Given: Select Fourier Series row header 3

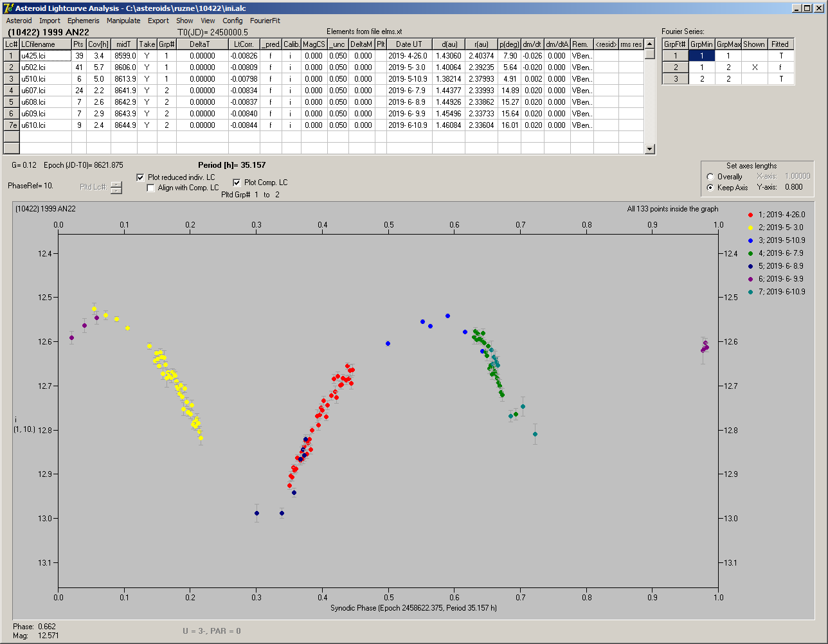Looking at the screenshot, I should coord(676,79).
